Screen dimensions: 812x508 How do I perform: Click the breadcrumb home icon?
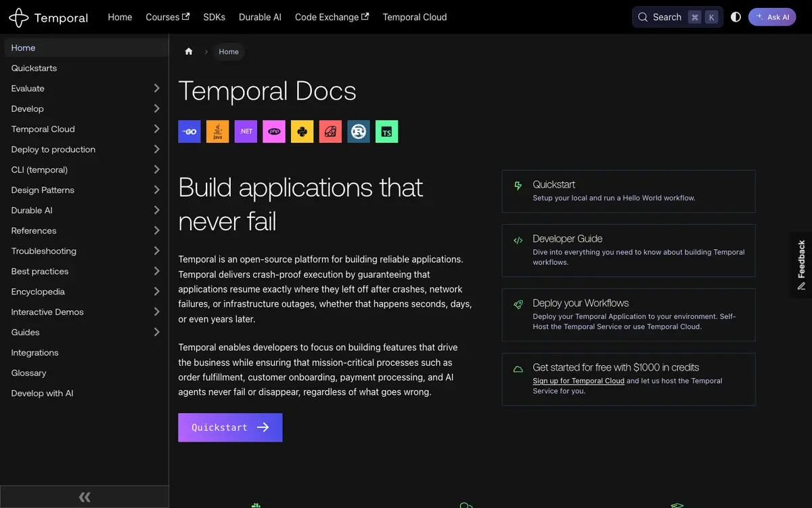189,51
